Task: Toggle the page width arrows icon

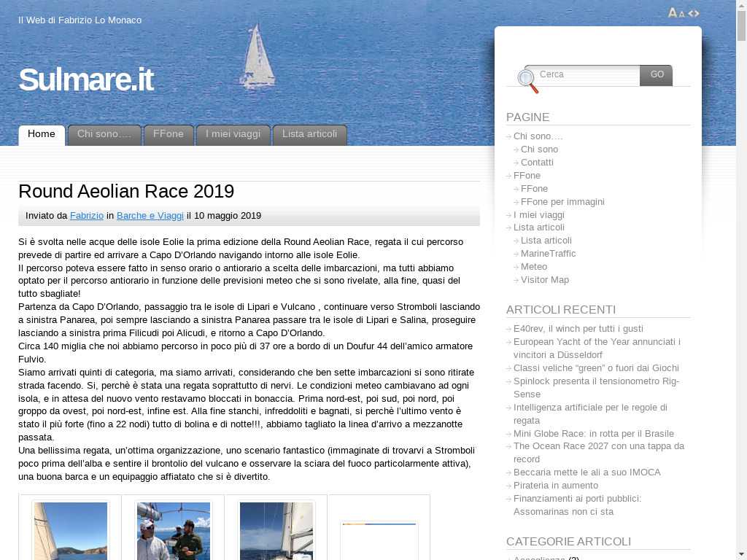Action: coord(694,13)
